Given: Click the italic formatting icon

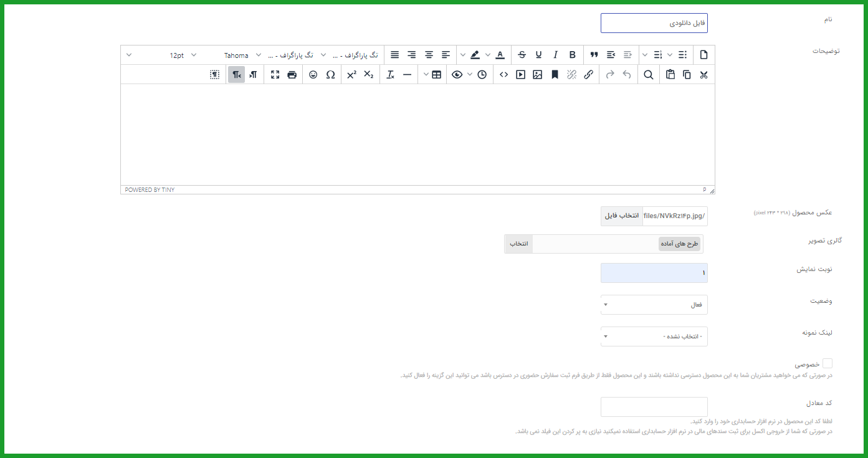Looking at the screenshot, I should (555, 55).
